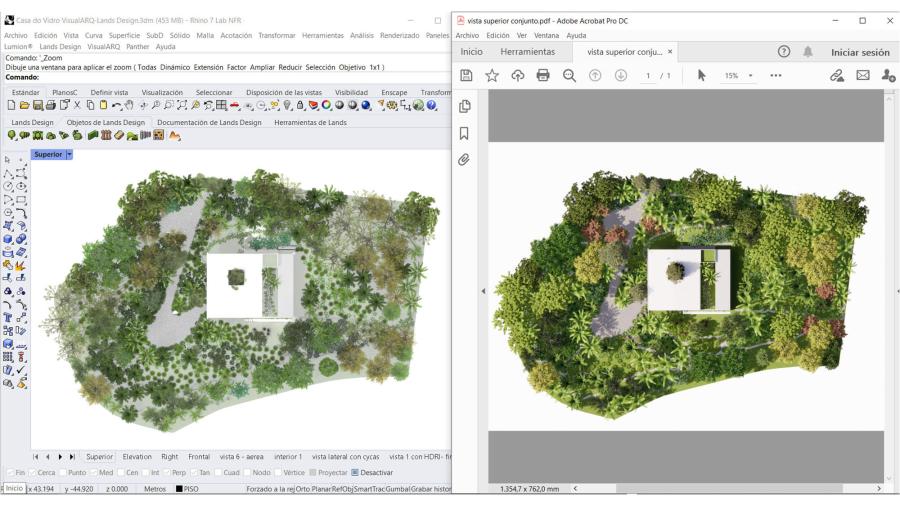
Task: Open the Attachments paperclip panel
Action: click(x=465, y=159)
